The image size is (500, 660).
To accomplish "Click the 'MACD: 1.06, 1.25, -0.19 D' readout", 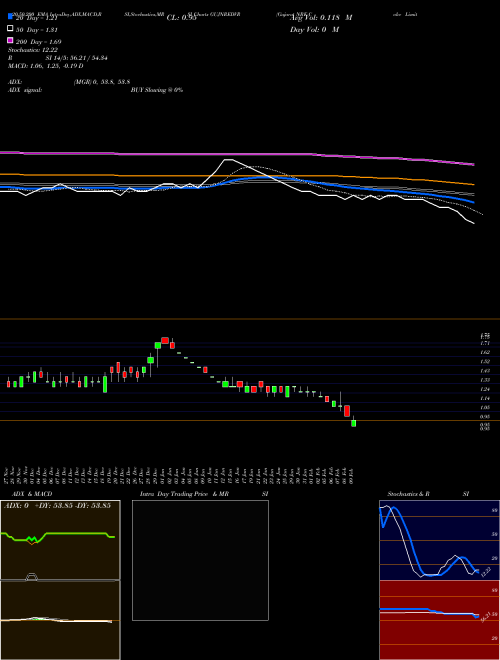I will tap(45, 66).
